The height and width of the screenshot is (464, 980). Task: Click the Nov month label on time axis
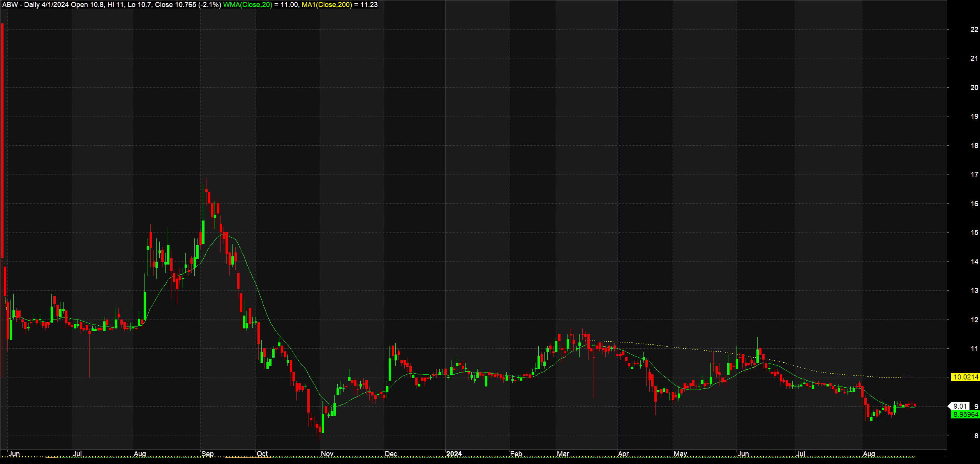point(327,454)
